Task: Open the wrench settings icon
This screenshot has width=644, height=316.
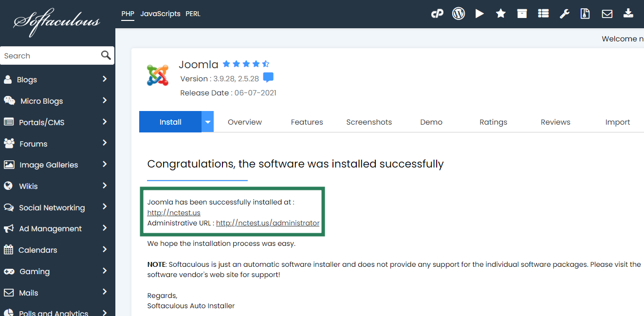Action: 564,14
